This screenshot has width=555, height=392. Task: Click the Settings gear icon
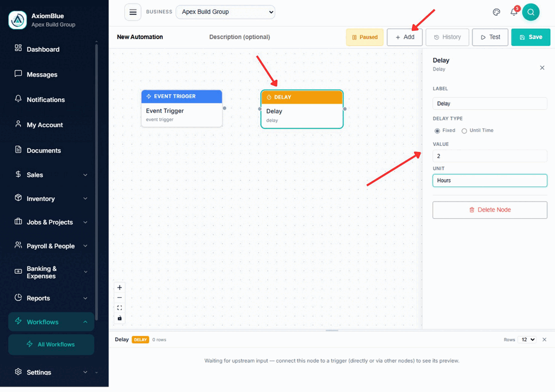(x=18, y=372)
